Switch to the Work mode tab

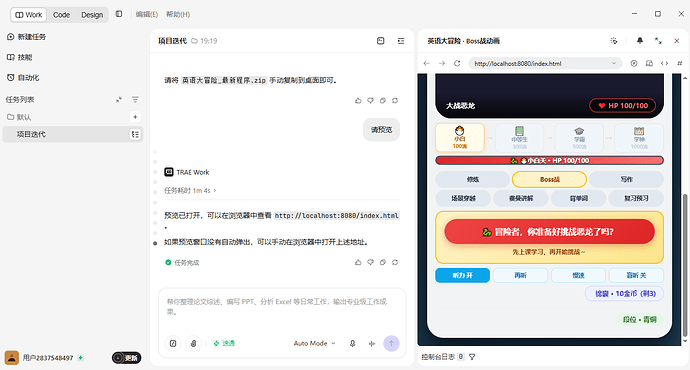(29, 15)
